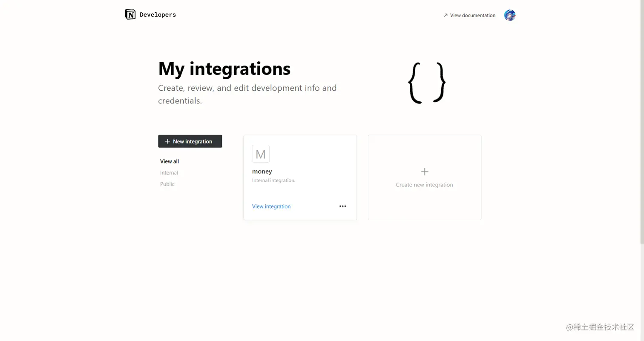Screen dimensions: 644x341
Task: Open the three-dot menu on money card
Action: click(342, 206)
